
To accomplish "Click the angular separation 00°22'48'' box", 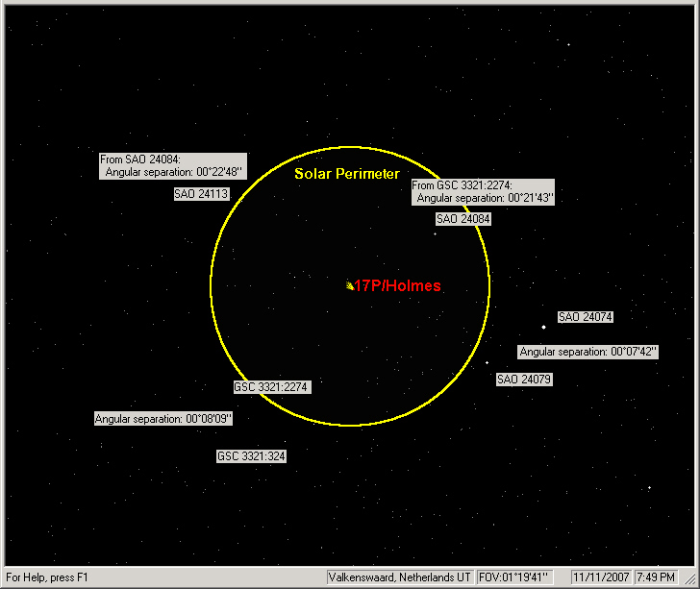I will click(x=173, y=166).
